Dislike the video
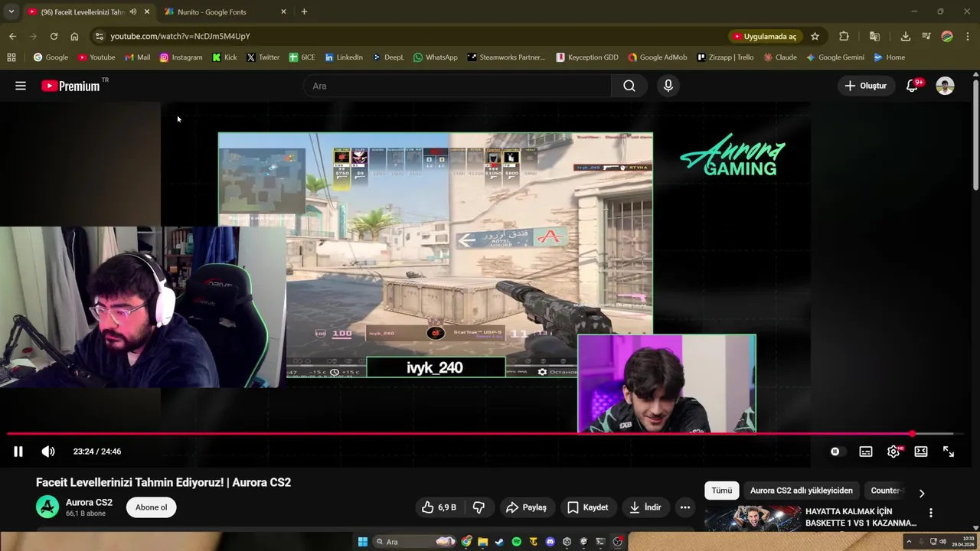Image resolution: width=980 pixels, height=551 pixels. [479, 507]
